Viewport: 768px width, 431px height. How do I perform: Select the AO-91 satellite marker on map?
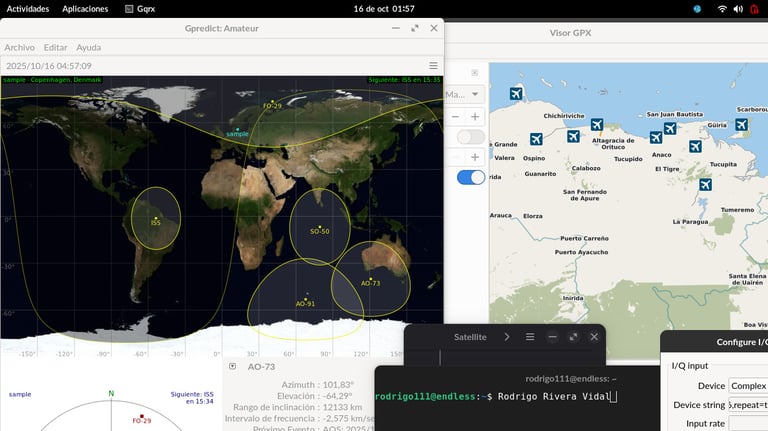tap(306, 299)
